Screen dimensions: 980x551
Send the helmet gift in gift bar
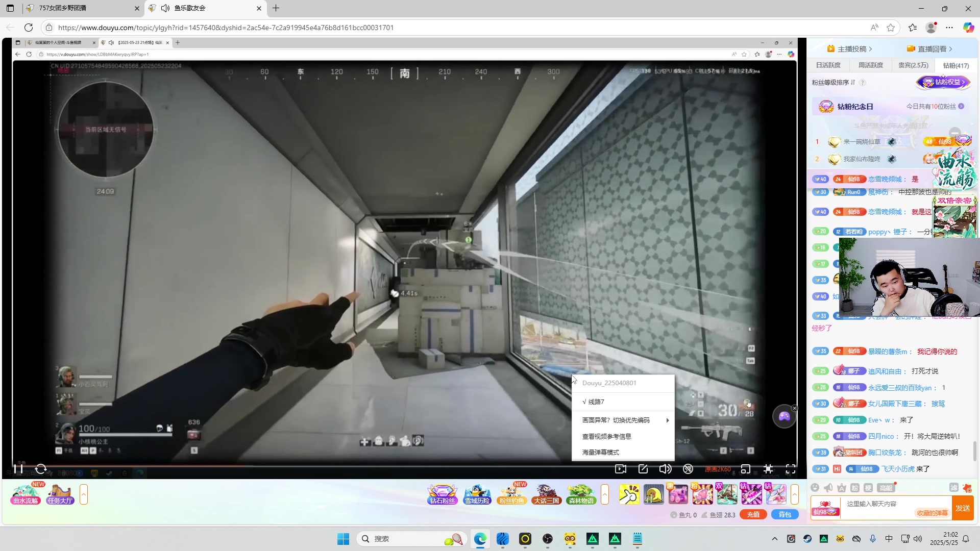point(653,494)
